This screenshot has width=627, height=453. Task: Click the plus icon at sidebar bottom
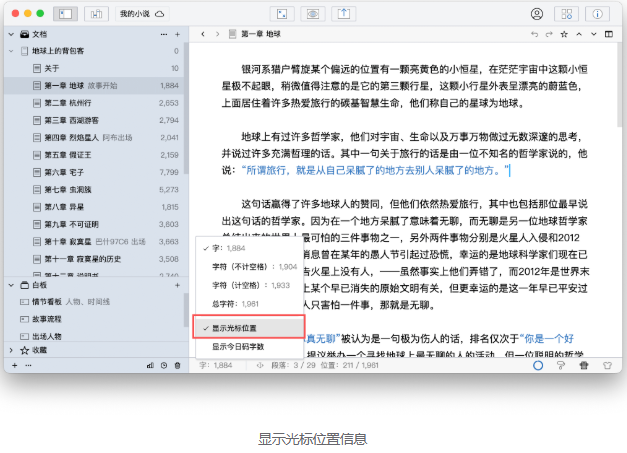(x=14, y=365)
